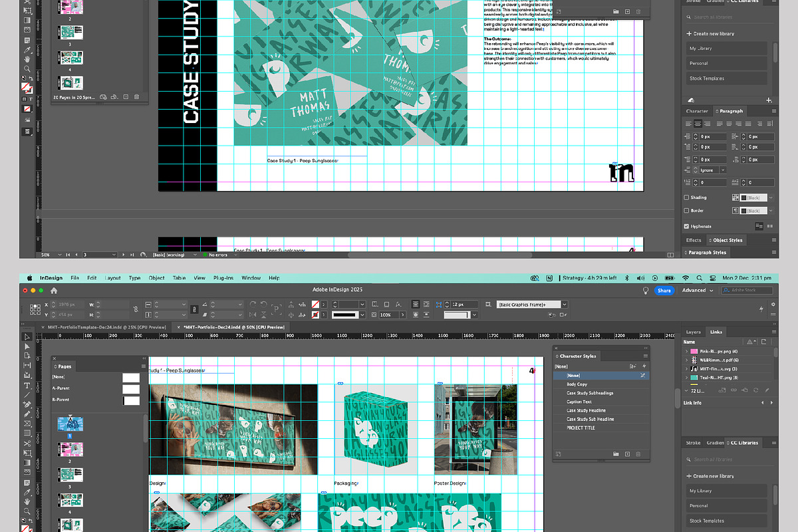
Task: Open the File menu in lower window
Action: pyautogui.click(x=74, y=278)
